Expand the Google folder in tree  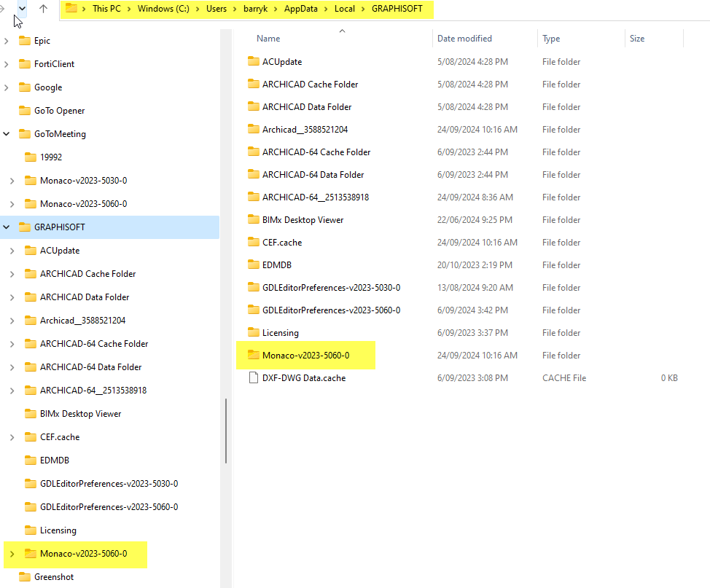pyautogui.click(x=7, y=87)
